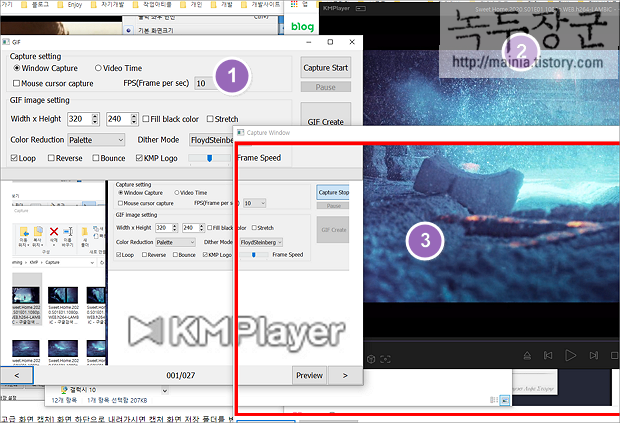Open the Dither Mode FloydSteinberg dropdown
Image resolution: width=620 pixels, height=423 pixels.
click(211, 140)
